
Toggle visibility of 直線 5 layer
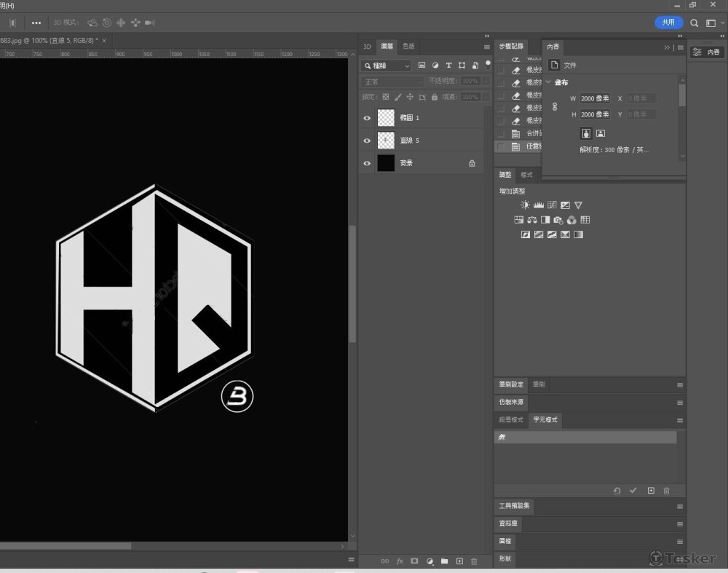click(x=367, y=141)
